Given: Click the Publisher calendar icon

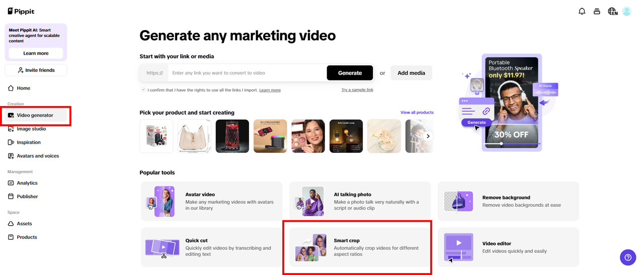Looking at the screenshot, I should point(11,197).
